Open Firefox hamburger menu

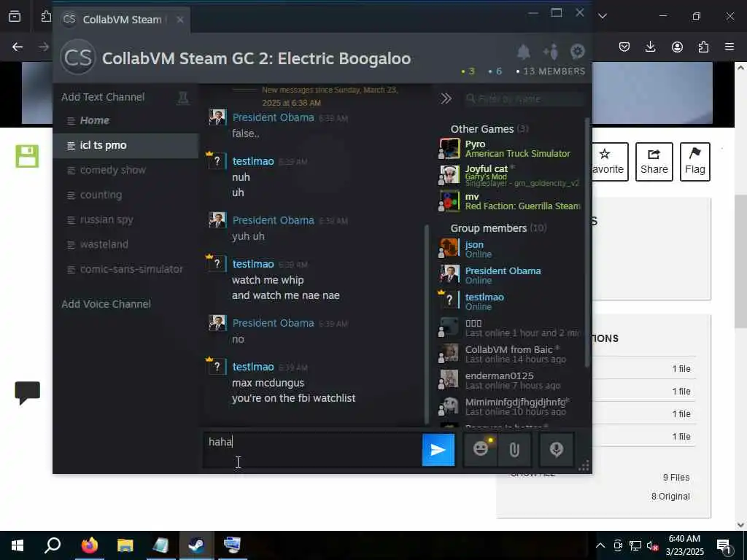click(729, 47)
